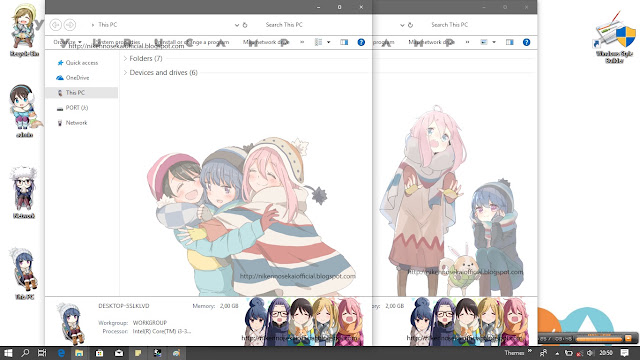Mute the sound via the tray volume icon

590,353
